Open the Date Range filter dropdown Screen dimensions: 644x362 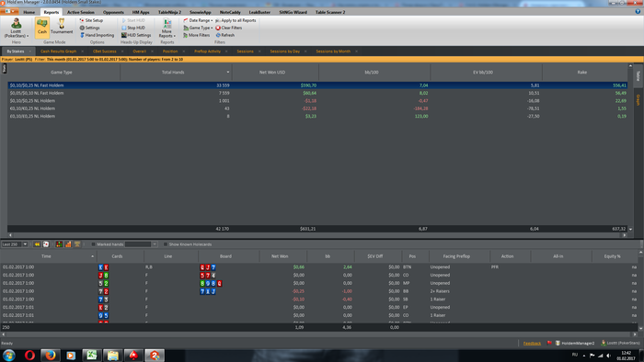click(x=198, y=20)
